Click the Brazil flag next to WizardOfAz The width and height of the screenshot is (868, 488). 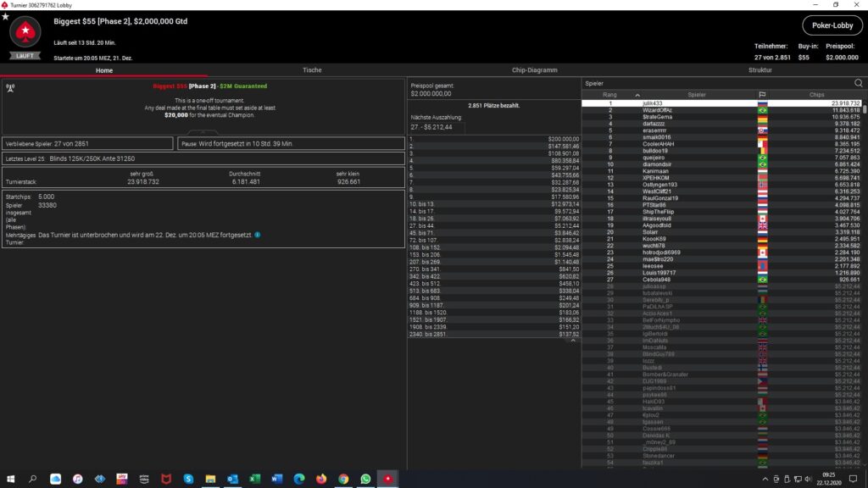pyautogui.click(x=762, y=110)
